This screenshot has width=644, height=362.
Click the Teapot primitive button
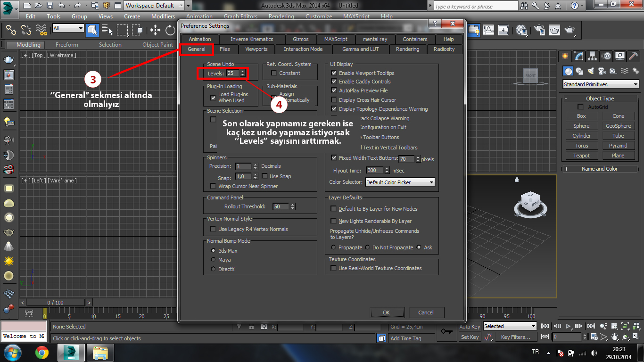581,156
